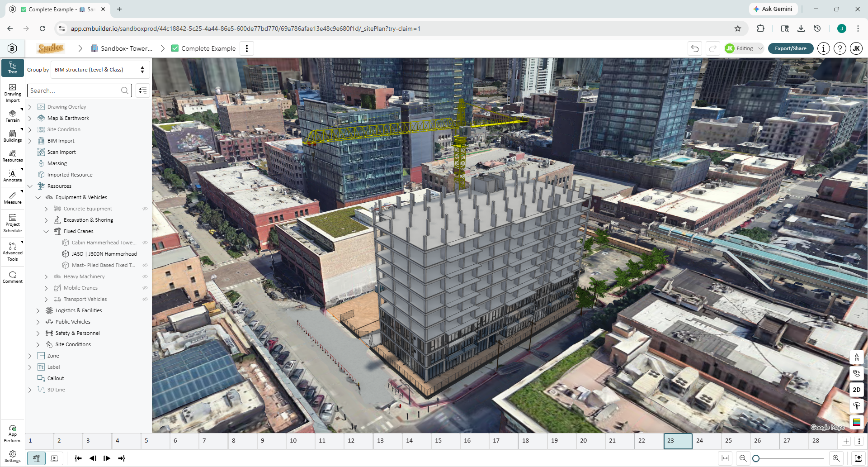Add a new timeline step
Screen dimensions: 868x467
point(846,441)
